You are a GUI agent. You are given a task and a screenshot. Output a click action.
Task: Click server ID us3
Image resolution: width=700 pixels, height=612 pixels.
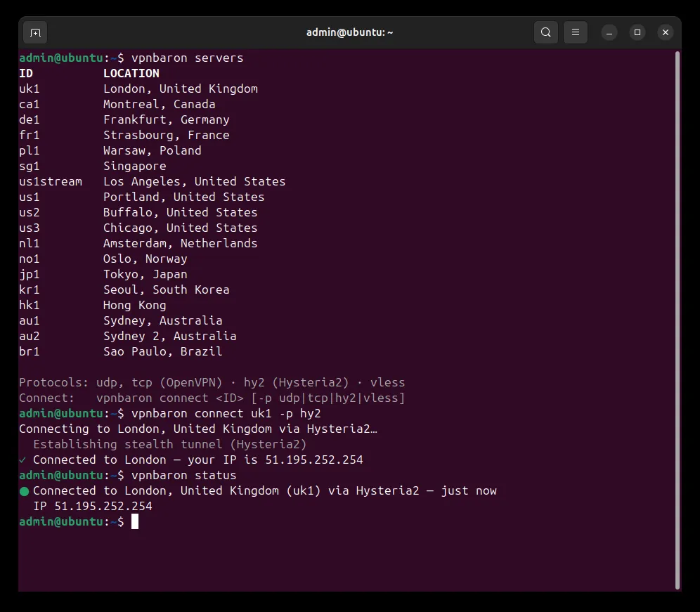30,228
